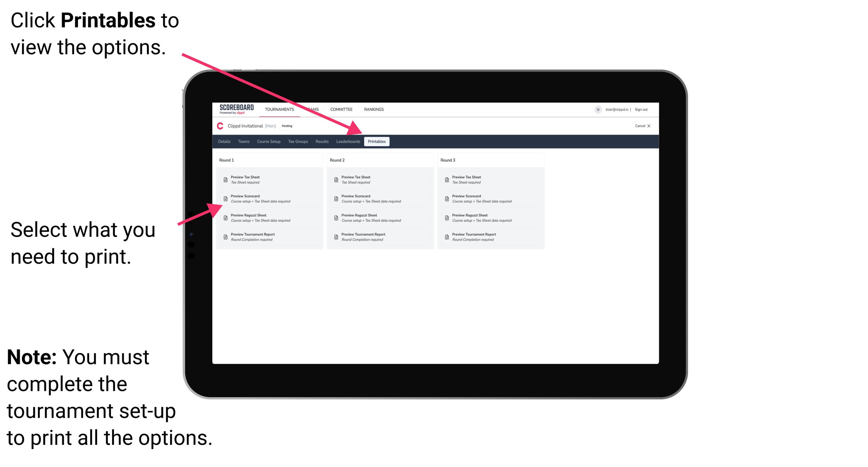
Task: Click the Details tab
Action: click(224, 142)
